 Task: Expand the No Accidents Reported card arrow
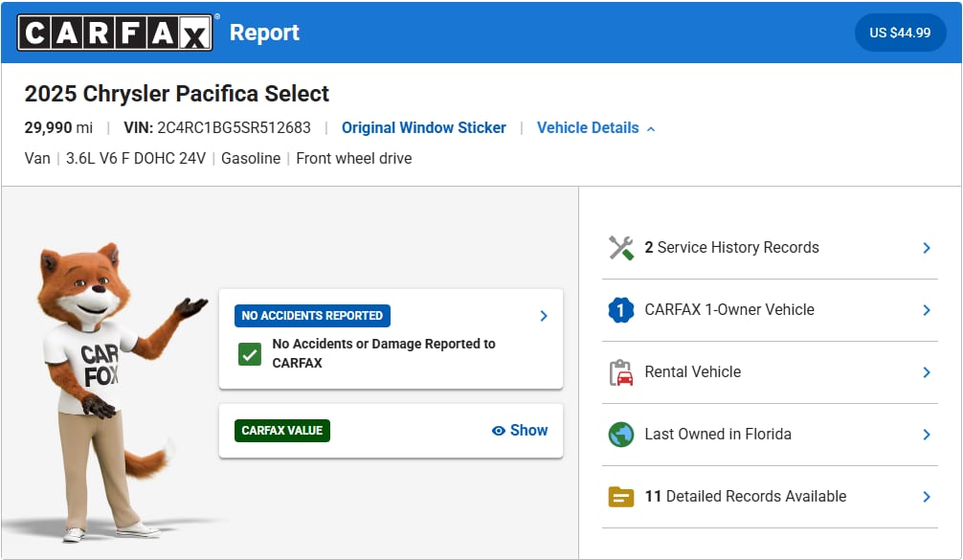click(x=544, y=316)
